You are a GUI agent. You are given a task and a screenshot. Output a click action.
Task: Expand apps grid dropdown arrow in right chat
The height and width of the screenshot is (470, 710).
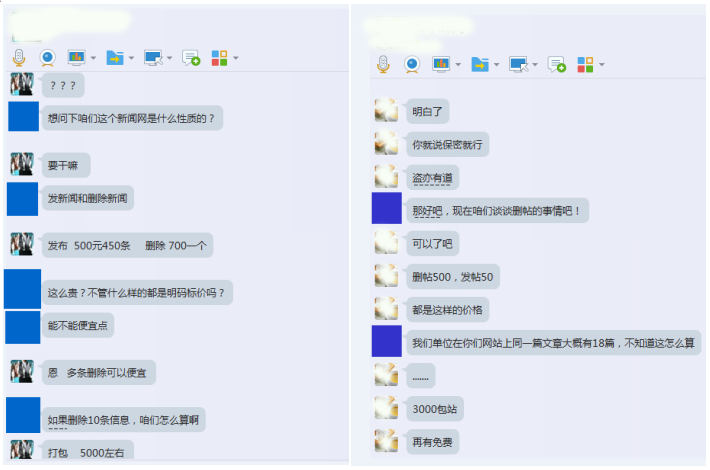pos(602,65)
